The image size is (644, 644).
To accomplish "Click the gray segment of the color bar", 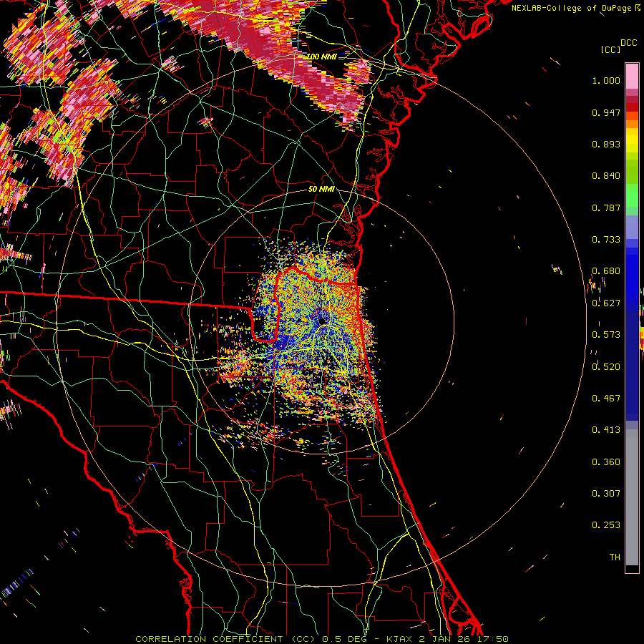I will pyautogui.click(x=632, y=497).
